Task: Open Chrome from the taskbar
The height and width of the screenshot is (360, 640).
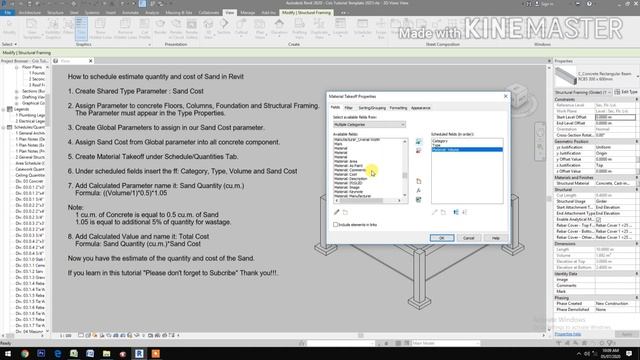Action: [24, 353]
